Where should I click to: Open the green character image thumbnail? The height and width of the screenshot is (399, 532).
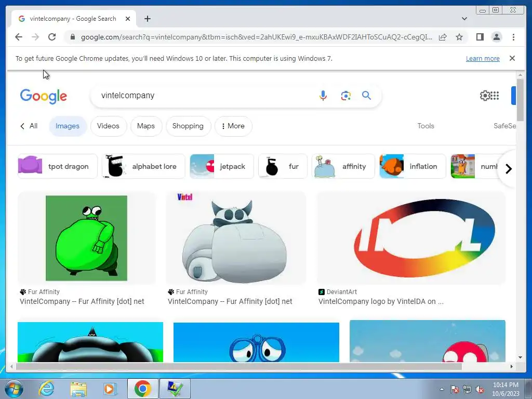(87, 238)
